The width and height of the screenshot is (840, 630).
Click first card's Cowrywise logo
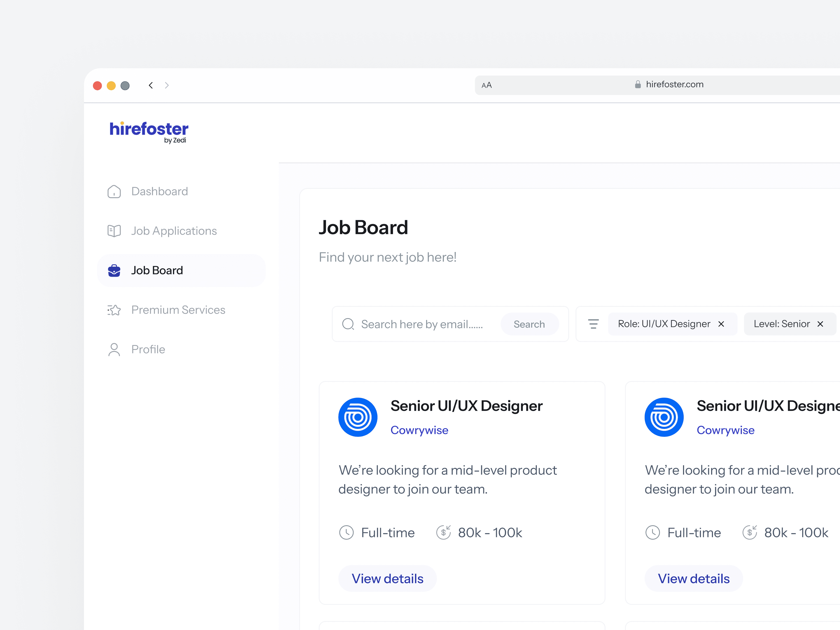pyautogui.click(x=358, y=417)
